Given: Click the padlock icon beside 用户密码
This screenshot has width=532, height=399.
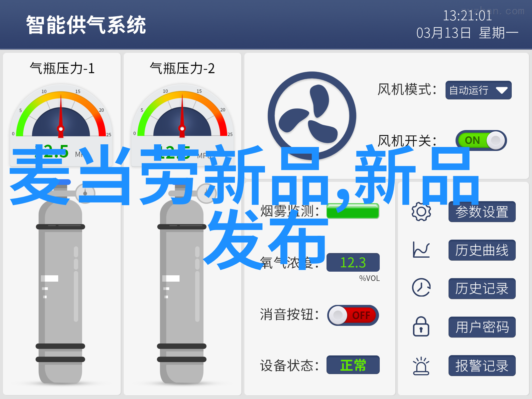Looking at the screenshot, I should (421, 327).
